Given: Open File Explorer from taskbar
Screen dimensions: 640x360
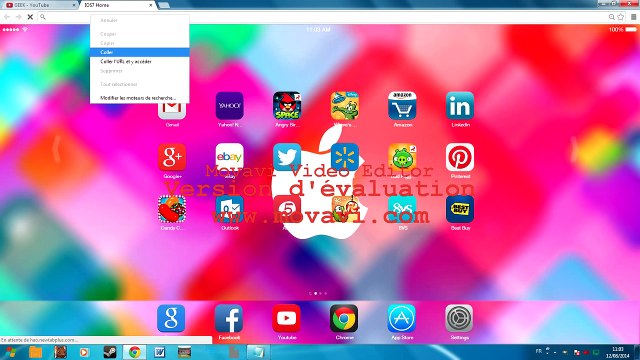Looking at the screenshot, I should [36, 352].
